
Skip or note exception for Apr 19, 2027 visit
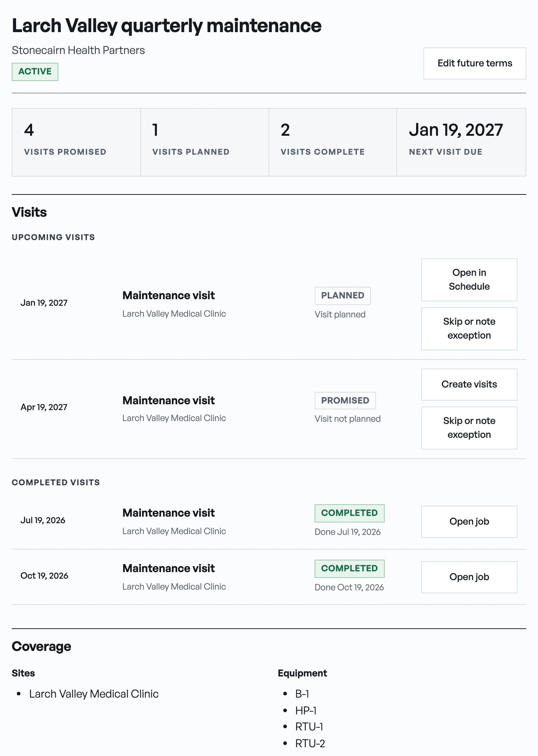click(x=469, y=428)
